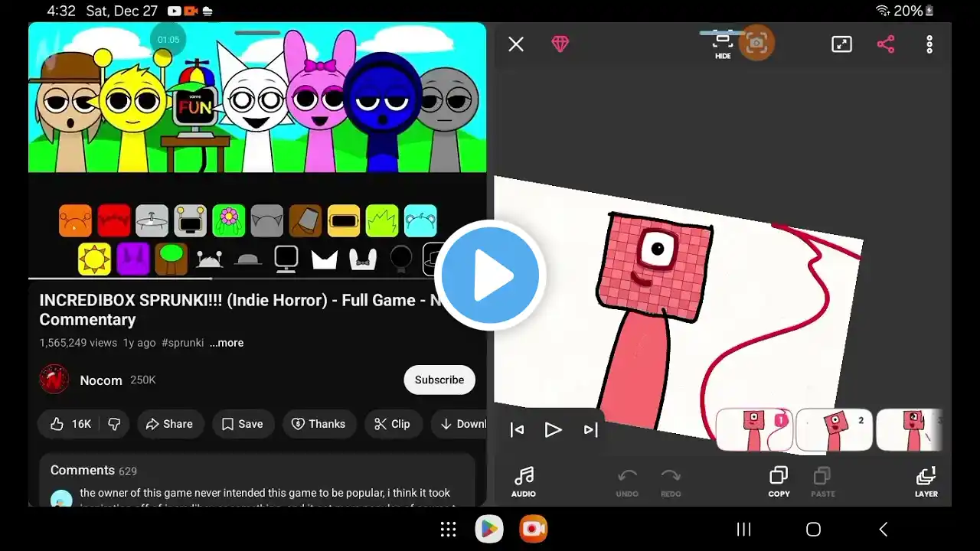This screenshot has width=980, height=551.
Task: Send Thanks to the creator
Action: coord(318,424)
